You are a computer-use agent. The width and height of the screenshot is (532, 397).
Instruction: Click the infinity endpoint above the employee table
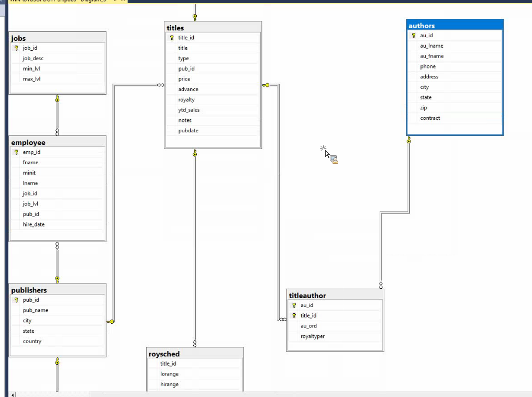tap(57, 132)
